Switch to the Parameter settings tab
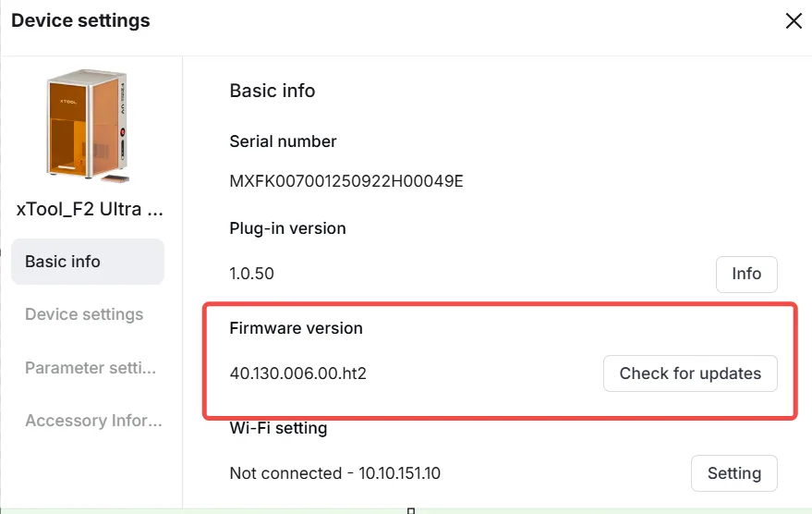Screen dimensions: 812x514 [91, 368]
